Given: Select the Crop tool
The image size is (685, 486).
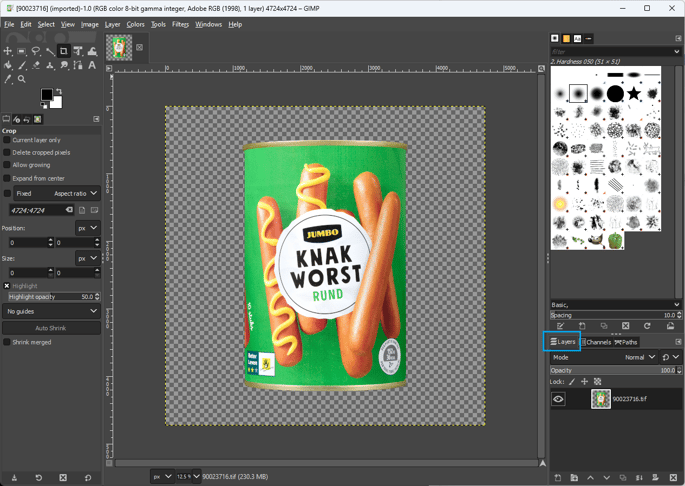Looking at the screenshot, I should click(x=64, y=52).
